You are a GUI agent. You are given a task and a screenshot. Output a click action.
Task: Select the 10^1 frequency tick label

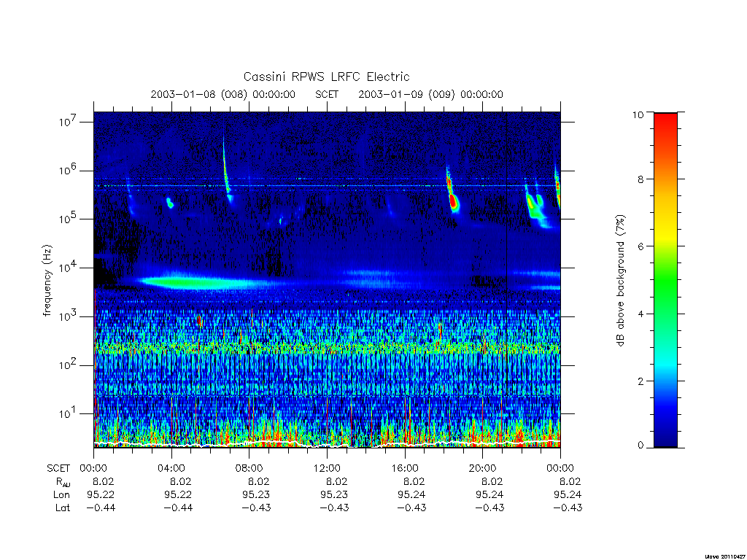[x=66, y=414]
